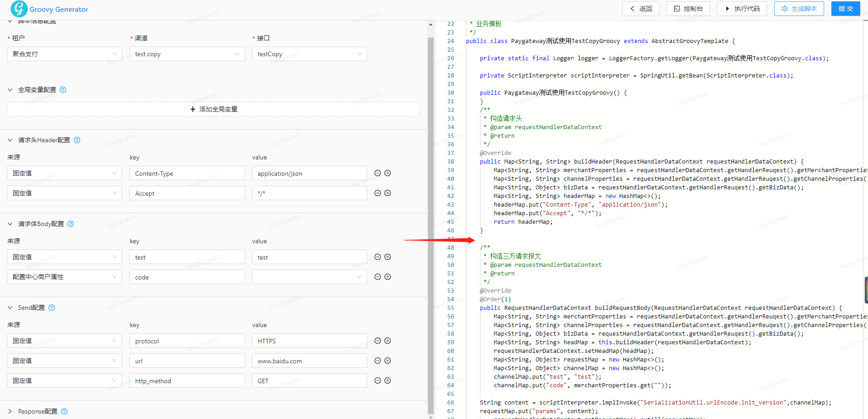The width and height of the screenshot is (868, 419).
Task: Open 来源 dropdown for Content-Type row
Action: click(65, 173)
